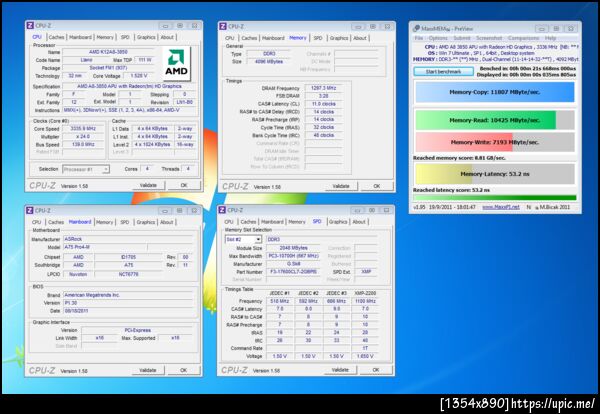Switch to Mainboard tab in the CPU-tab window

(x=80, y=37)
